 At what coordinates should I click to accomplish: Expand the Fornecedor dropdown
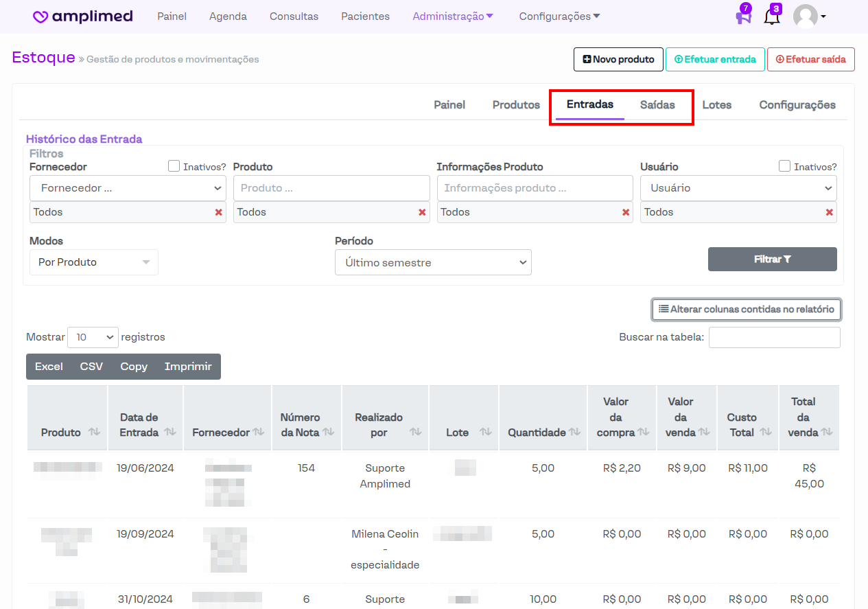(128, 188)
